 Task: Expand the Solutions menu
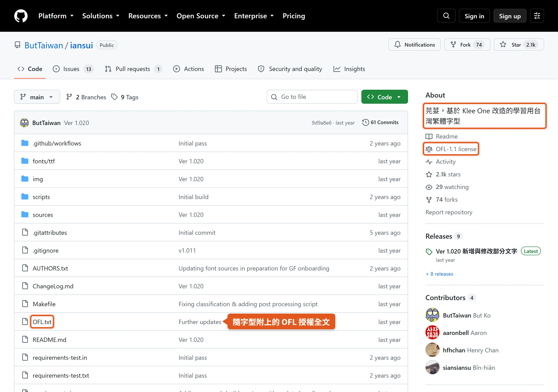pos(101,16)
